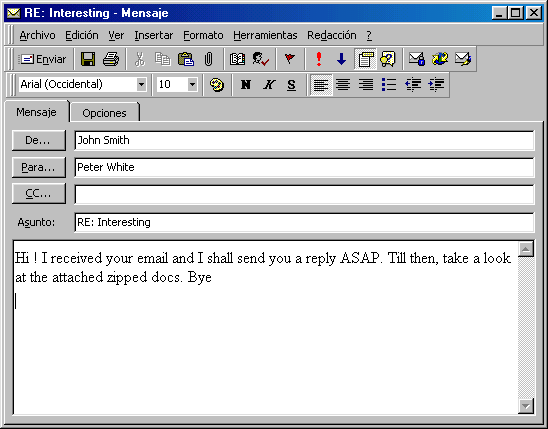This screenshot has width=548, height=429.
Task: Click the Enviar send button
Action: coord(42,59)
